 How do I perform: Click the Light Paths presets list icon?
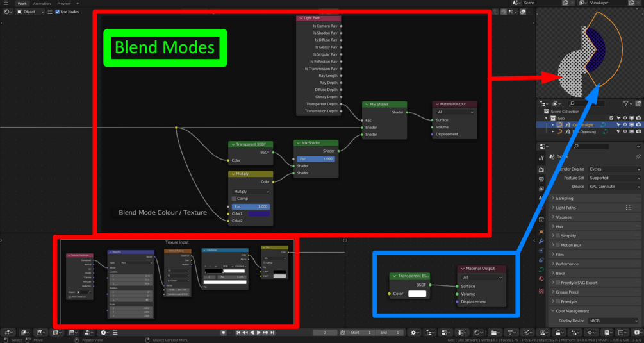[629, 208]
